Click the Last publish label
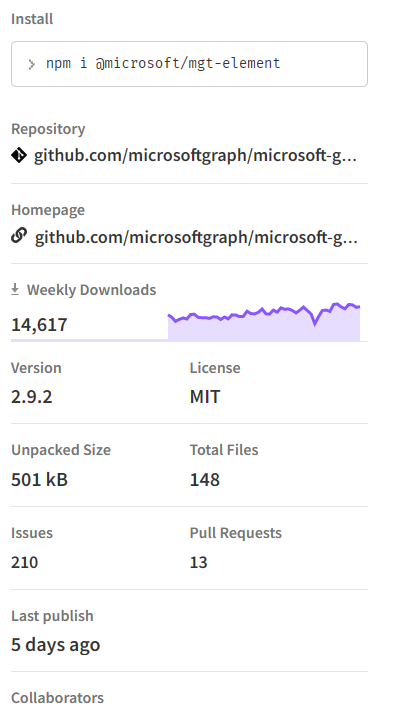This screenshot has width=411, height=722. pyautogui.click(x=52, y=616)
